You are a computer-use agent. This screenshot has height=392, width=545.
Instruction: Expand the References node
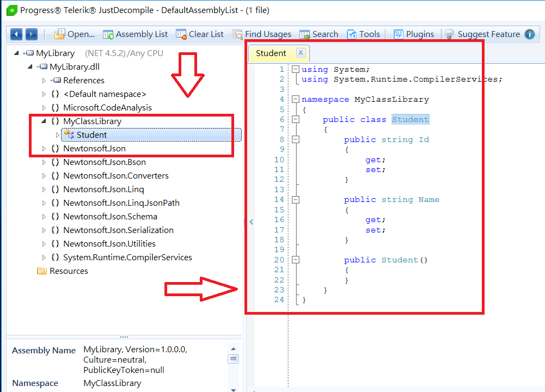[x=44, y=80]
